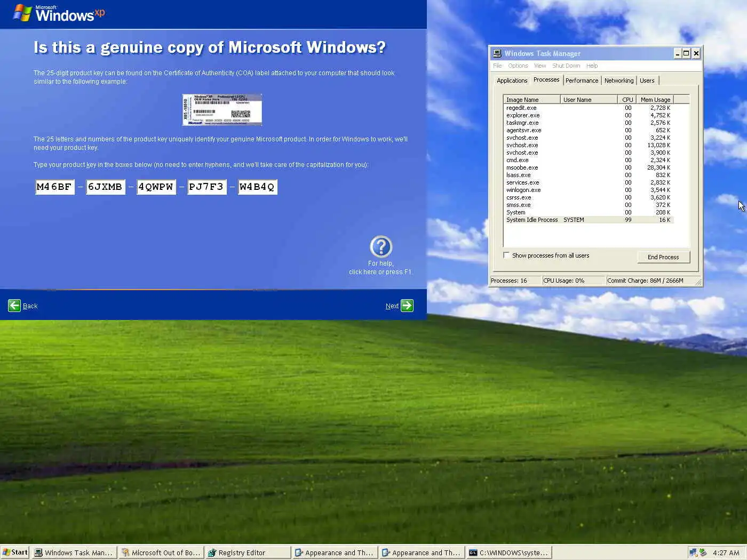Click the Task Manager title bar icon

[x=497, y=53]
